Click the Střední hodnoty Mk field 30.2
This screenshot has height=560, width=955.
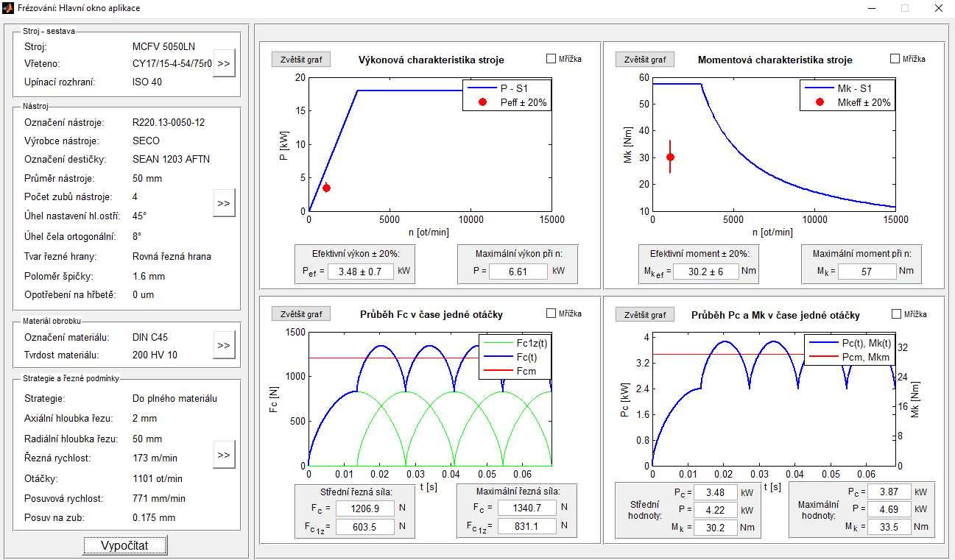(716, 528)
